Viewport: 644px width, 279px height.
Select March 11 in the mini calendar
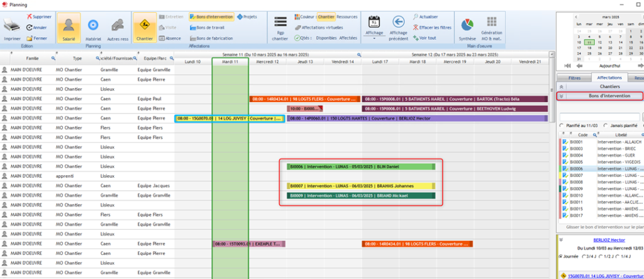tap(589, 42)
